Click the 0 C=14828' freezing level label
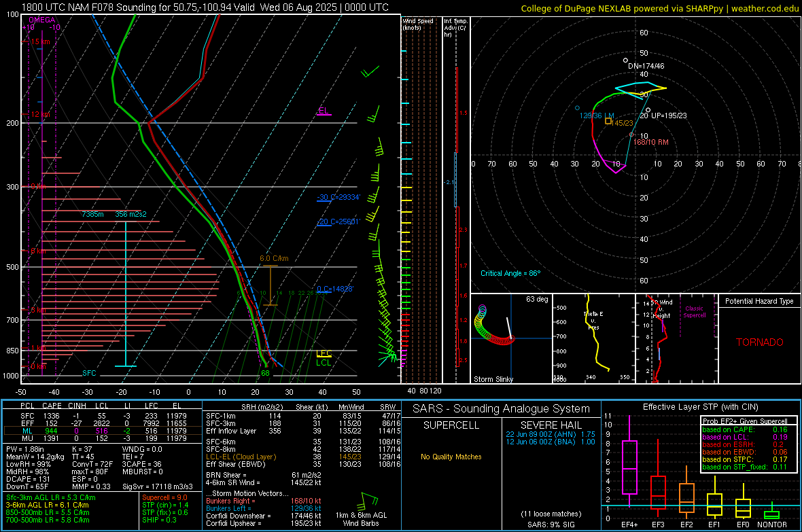The height and width of the screenshot is (532, 802). click(335, 289)
